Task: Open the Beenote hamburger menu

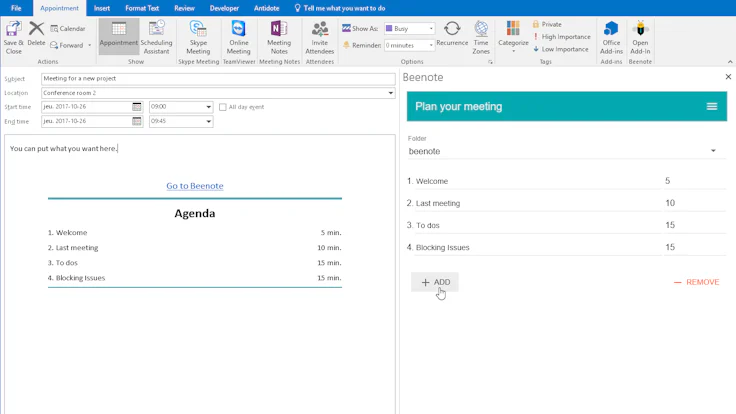Action: [712, 107]
